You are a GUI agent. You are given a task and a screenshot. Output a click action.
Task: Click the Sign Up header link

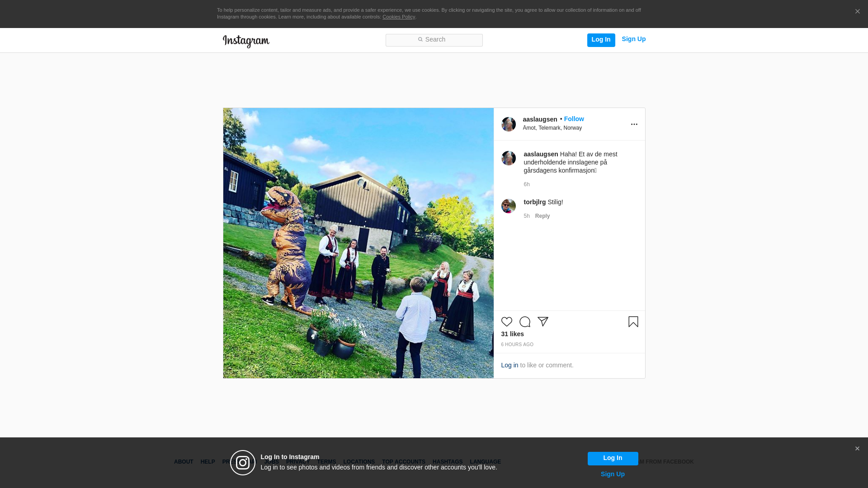coord(633,39)
